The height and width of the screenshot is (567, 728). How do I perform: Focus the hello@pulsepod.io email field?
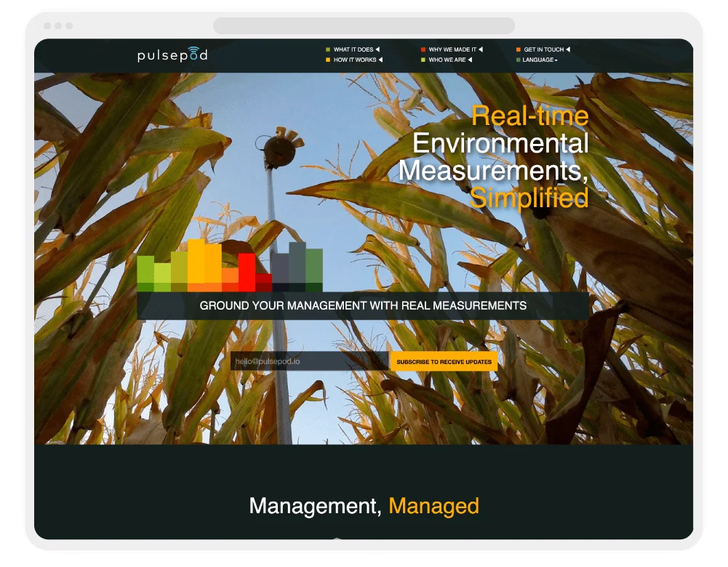point(309,361)
